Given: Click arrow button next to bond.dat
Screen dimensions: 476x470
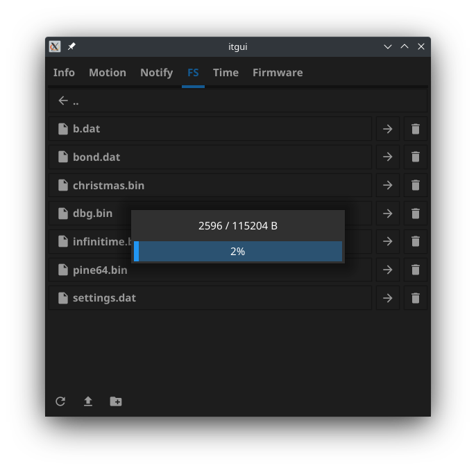Looking at the screenshot, I should tap(388, 157).
